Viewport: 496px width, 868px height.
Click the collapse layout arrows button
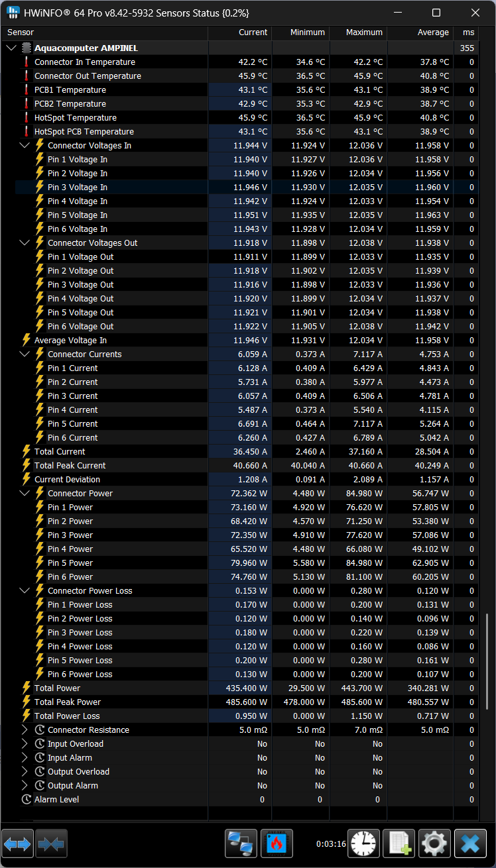coord(50,844)
